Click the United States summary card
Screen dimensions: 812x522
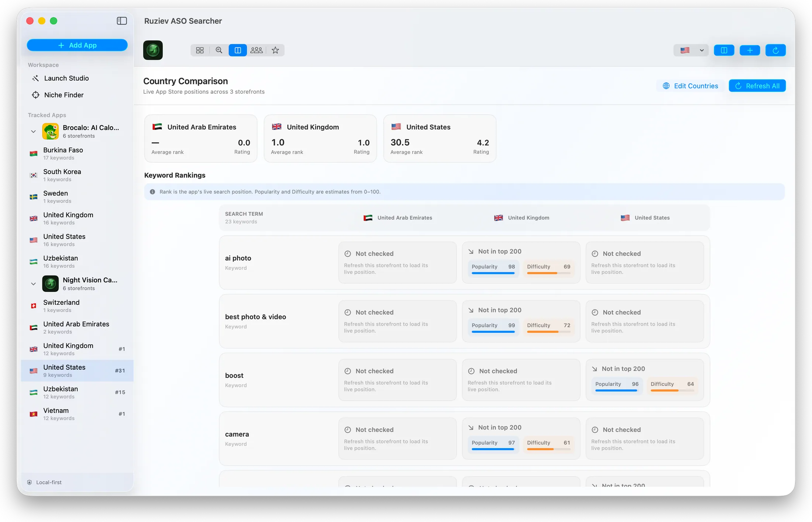click(x=440, y=138)
